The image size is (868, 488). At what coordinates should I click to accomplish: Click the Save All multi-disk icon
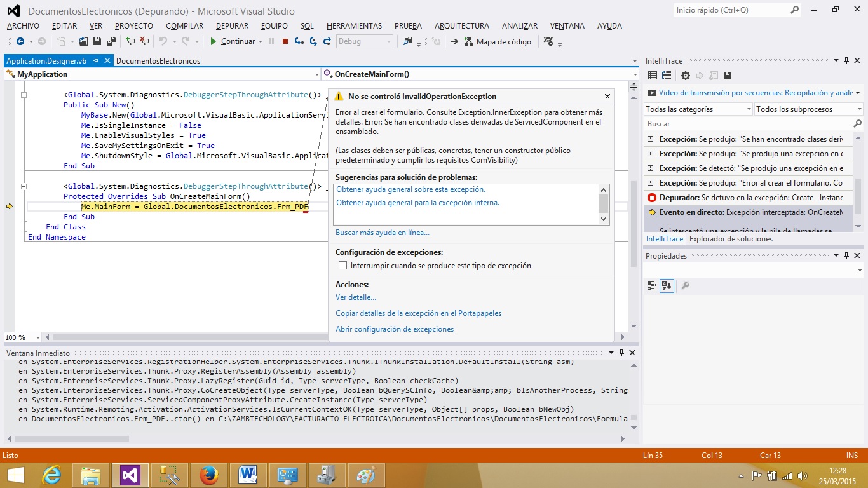(x=111, y=41)
